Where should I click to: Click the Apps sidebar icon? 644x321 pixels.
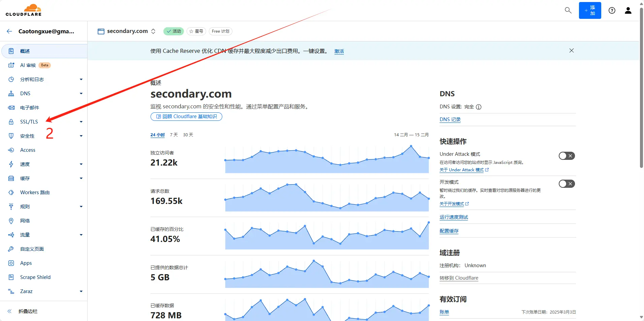click(x=11, y=263)
